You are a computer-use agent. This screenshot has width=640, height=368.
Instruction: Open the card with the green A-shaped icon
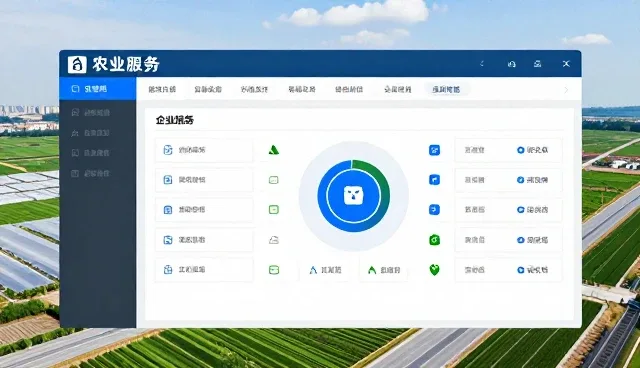tap(384, 270)
